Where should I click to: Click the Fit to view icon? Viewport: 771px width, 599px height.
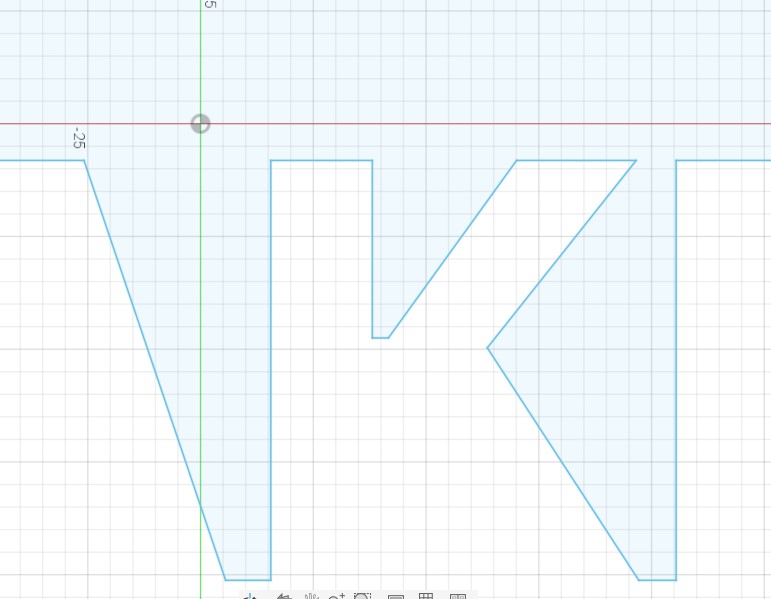click(362, 596)
